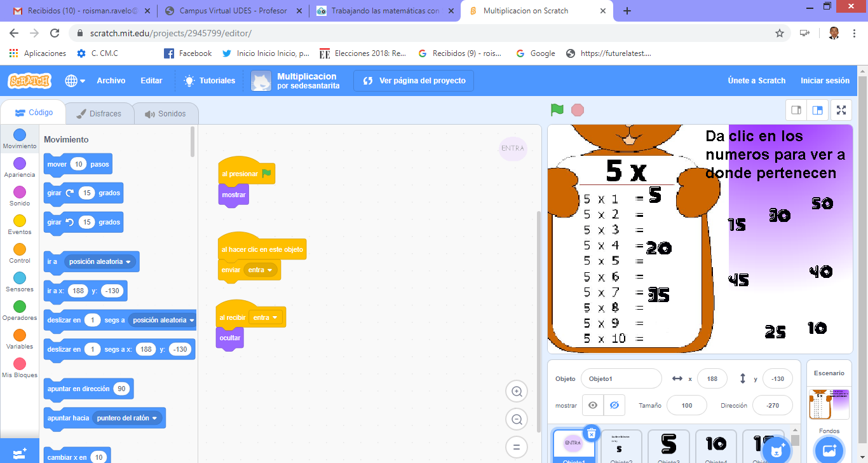Show the sprite using the eye icon
This screenshot has height=463, width=868.
(593, 405)
